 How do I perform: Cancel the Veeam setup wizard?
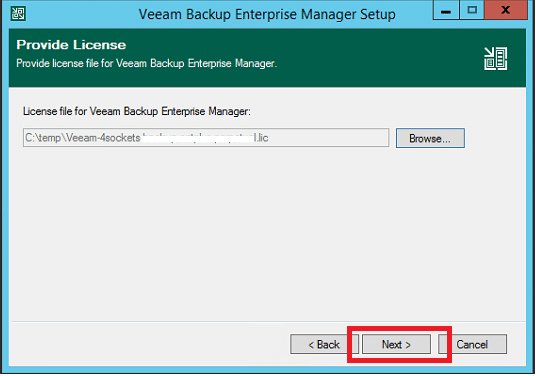pyautogui.click(x=472, y=344)
